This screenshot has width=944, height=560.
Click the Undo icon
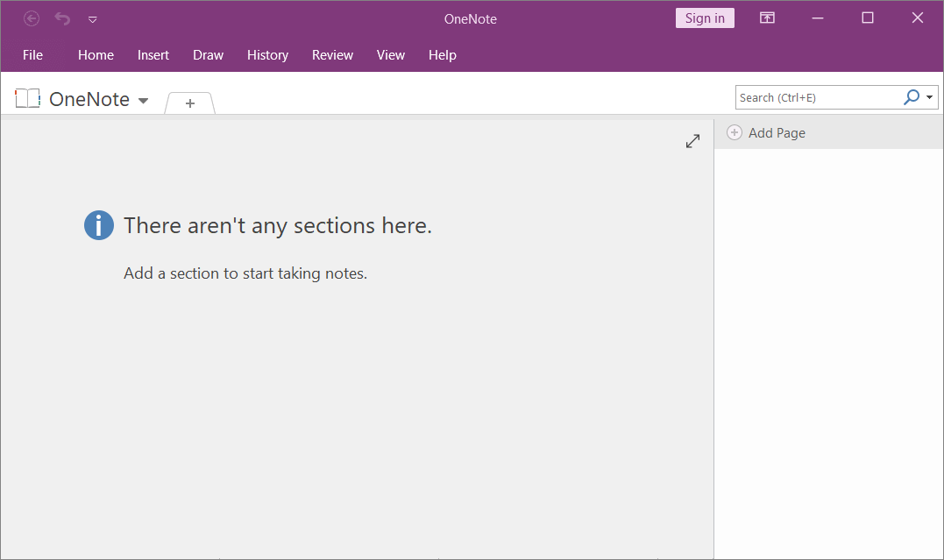click(61, 18)
